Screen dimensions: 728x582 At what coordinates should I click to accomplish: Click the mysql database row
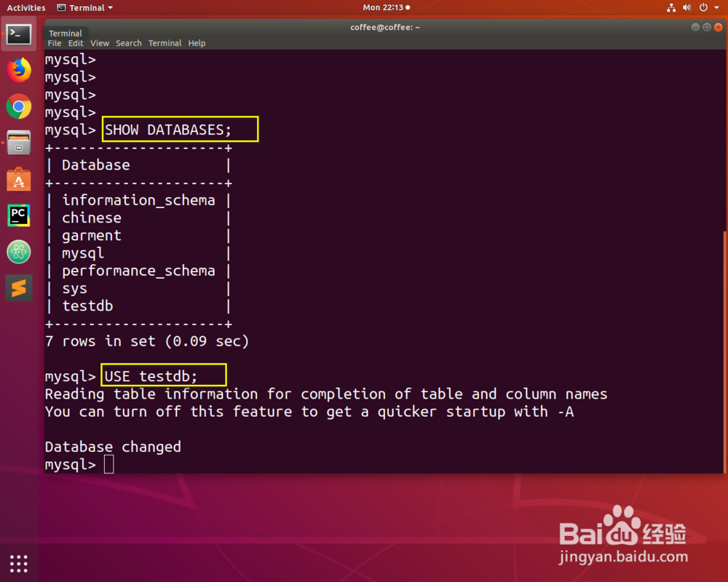click(x=83, y=253)
